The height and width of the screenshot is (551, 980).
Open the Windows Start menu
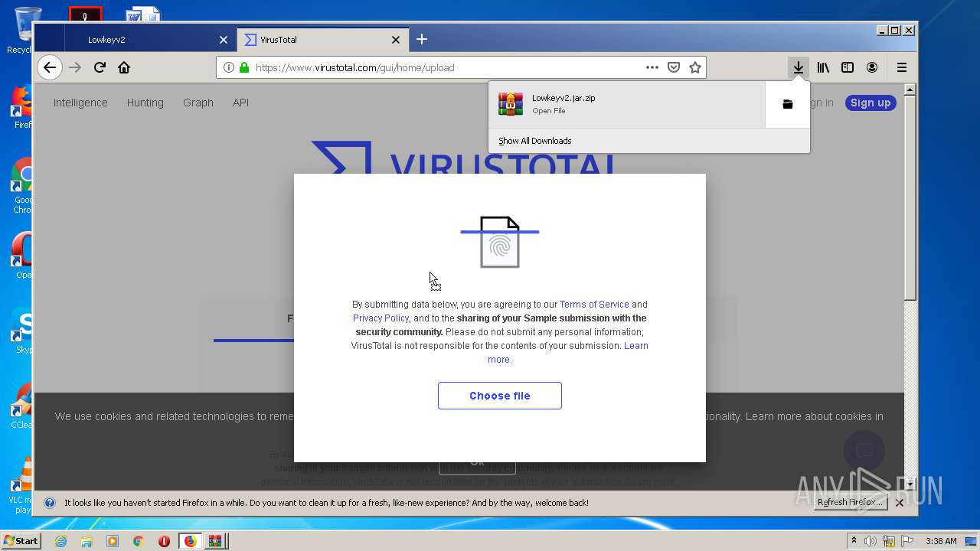pyautogui.click(x=21, y=540)
